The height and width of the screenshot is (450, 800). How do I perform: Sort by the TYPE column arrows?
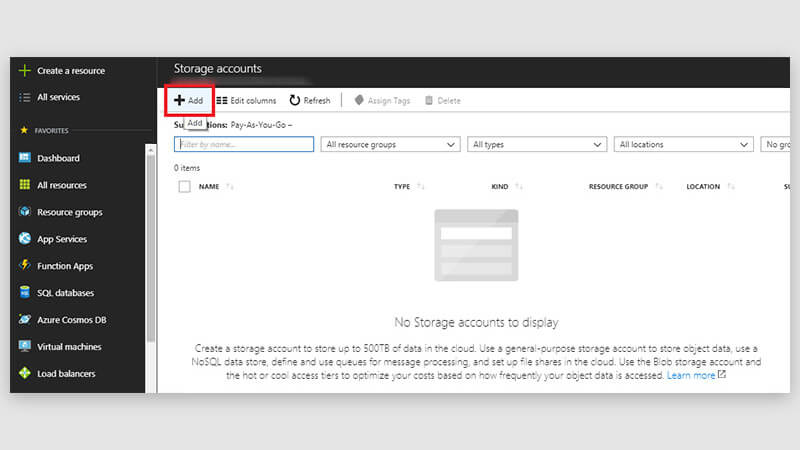[420, 187]
